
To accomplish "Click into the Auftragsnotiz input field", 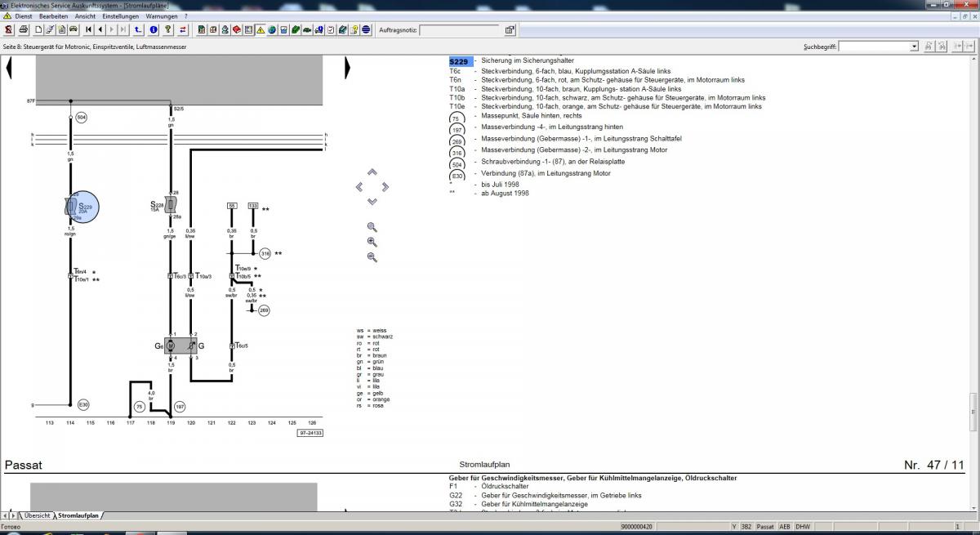I will pyautogui.click(x=459, y=30).
